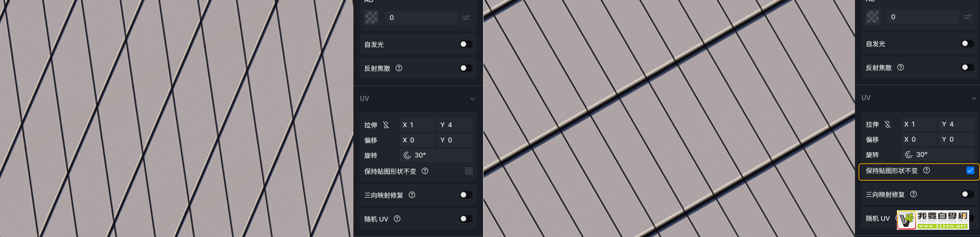
Task: Click the stretch link-lock icon in right panel
Action: (887, 124)
